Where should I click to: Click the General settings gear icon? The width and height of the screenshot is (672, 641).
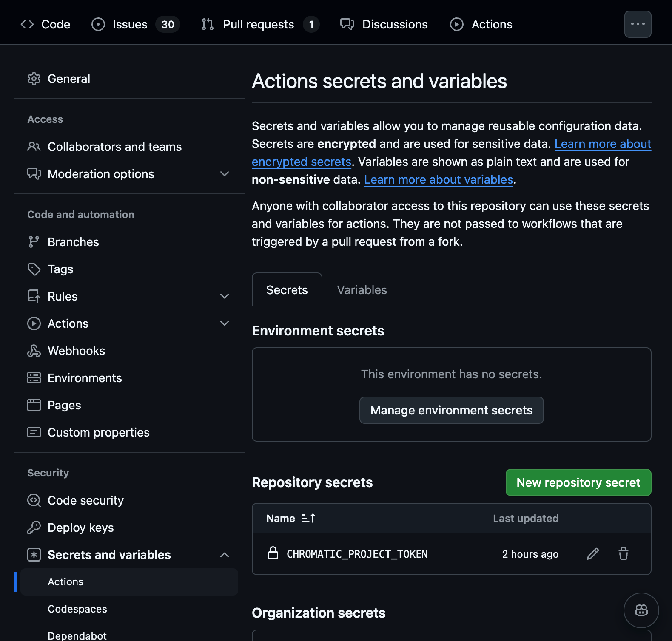point(34,79)
